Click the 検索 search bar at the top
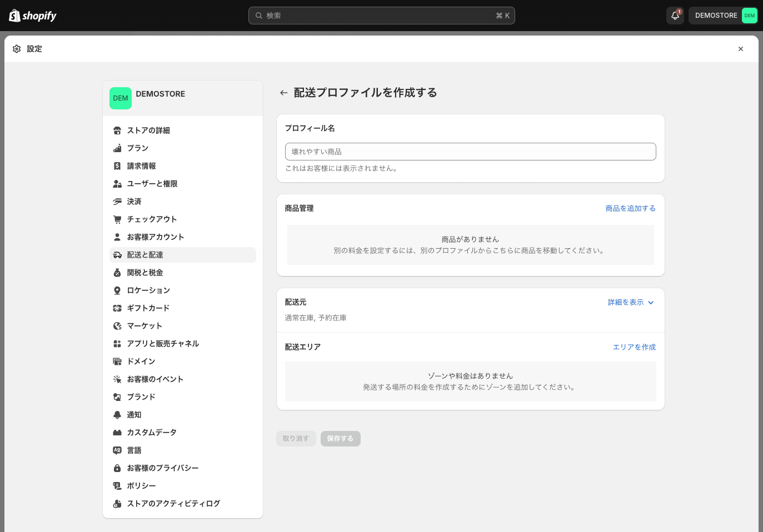This screenshot has width=763, height=532. coord(381,16)
